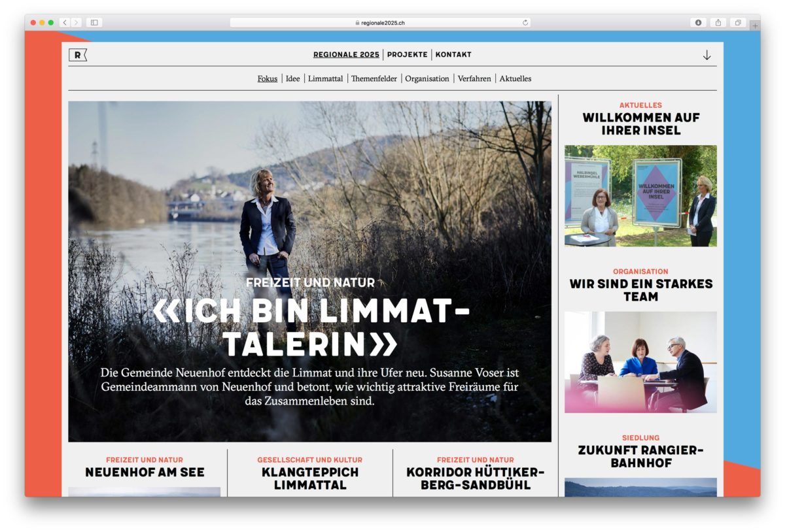
Task: Reload the page with the refresh icon
Action: coord(525,22)
